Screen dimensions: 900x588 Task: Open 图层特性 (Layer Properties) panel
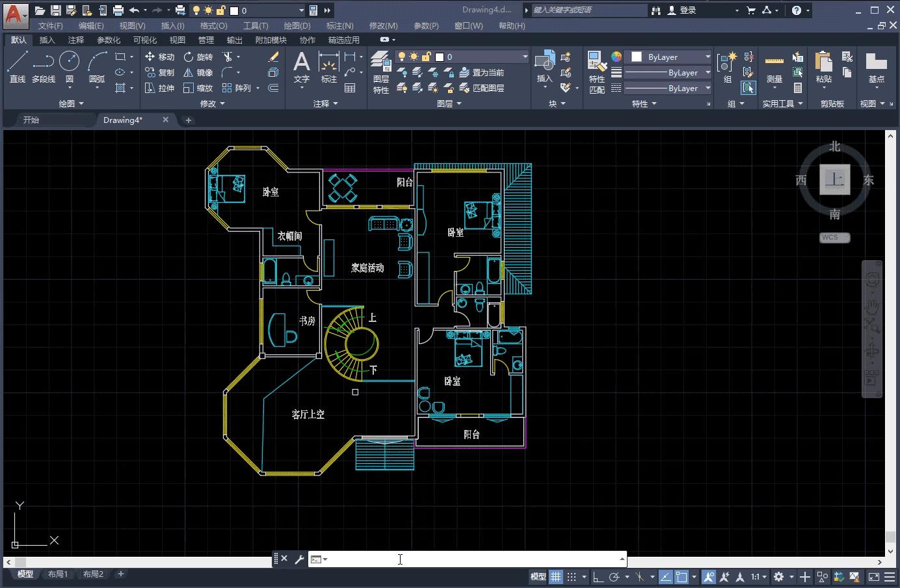(380, 73)
